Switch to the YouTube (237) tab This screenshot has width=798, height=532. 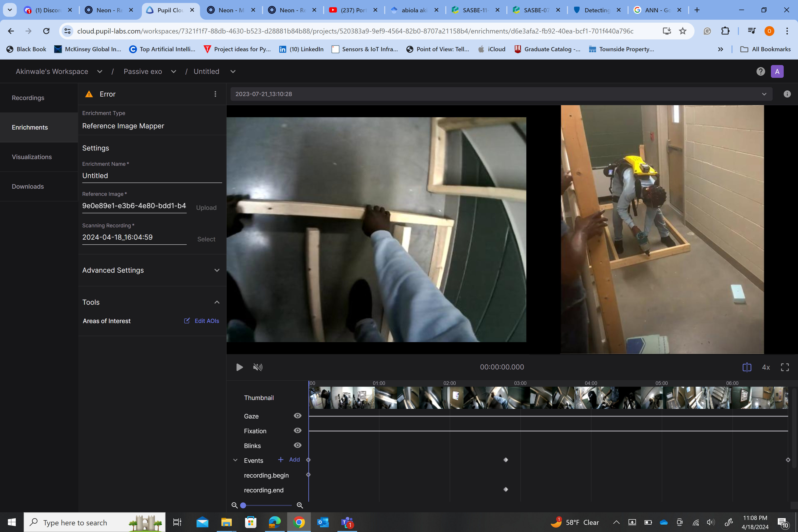[353, 10]
